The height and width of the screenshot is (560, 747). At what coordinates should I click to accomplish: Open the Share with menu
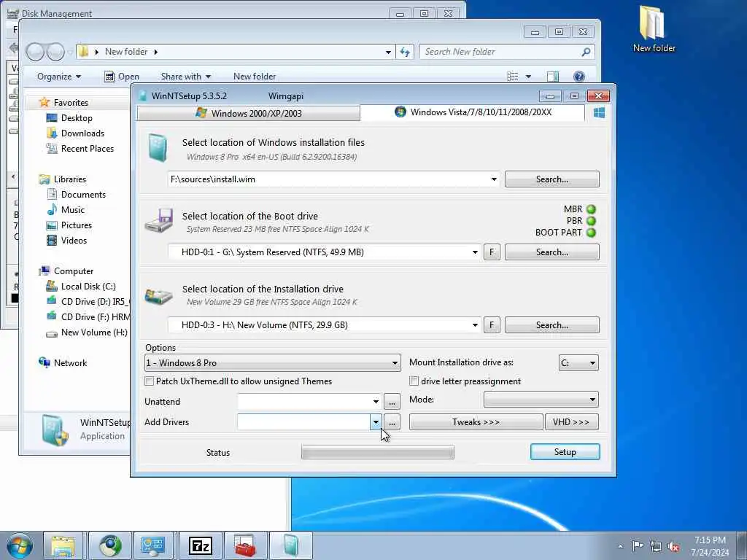coord(186,77)
